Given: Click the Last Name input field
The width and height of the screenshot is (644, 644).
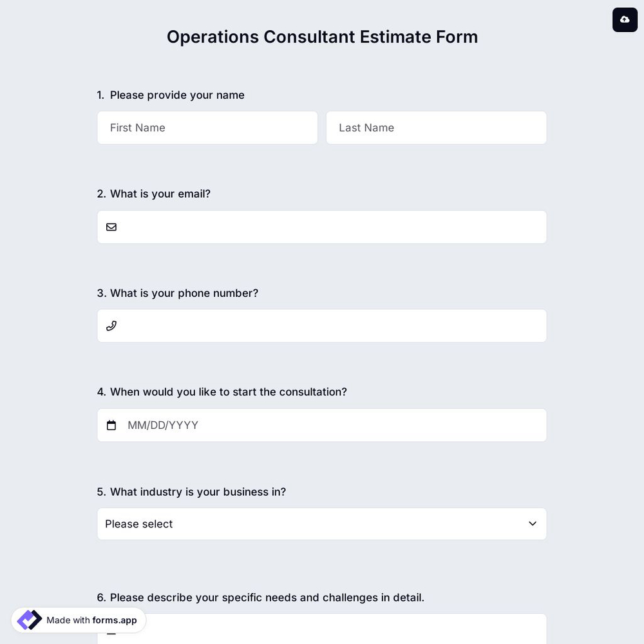Looking at the screenshot, I should (437, 128).
